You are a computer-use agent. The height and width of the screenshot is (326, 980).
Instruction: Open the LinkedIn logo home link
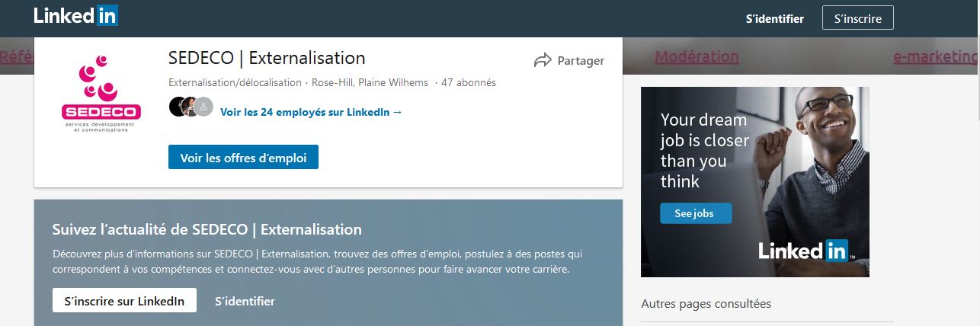pos(75,15)
